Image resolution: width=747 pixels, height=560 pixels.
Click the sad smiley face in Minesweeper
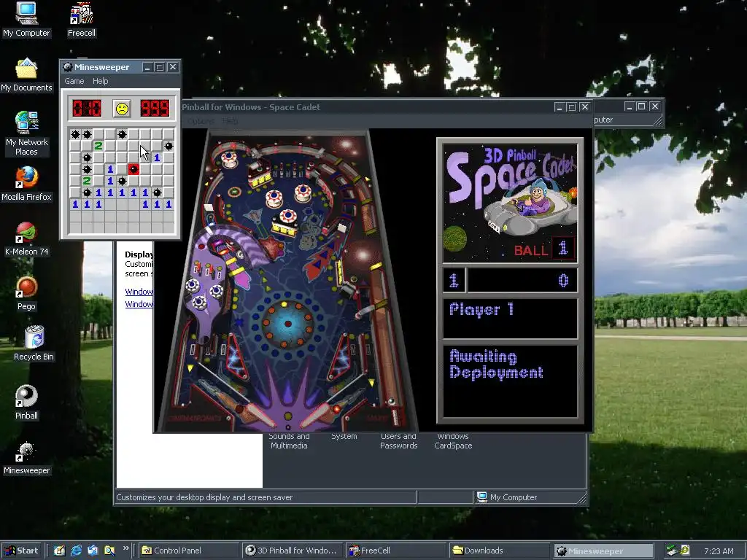(122, 109)
